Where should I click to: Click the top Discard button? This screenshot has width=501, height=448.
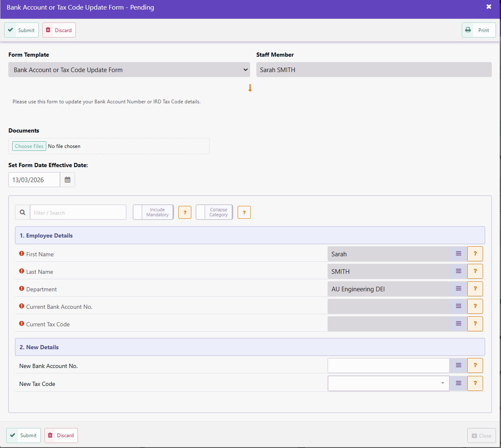point(59,30)
